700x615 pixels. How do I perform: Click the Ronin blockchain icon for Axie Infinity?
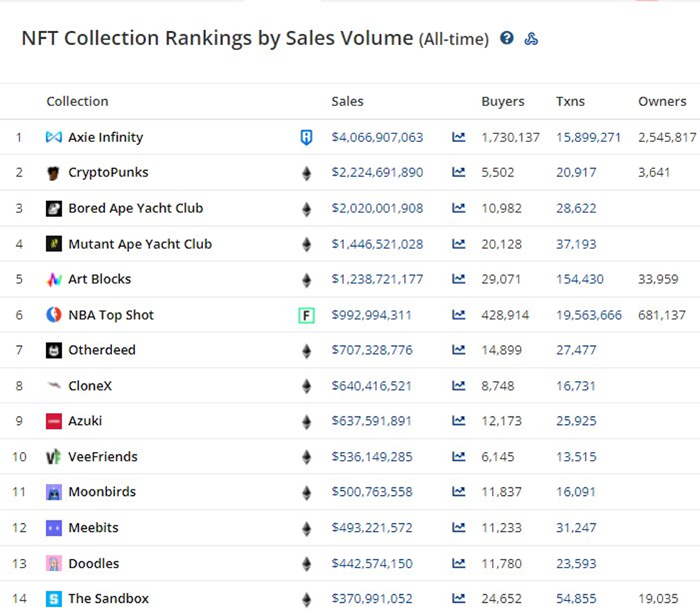click(307, 137)
